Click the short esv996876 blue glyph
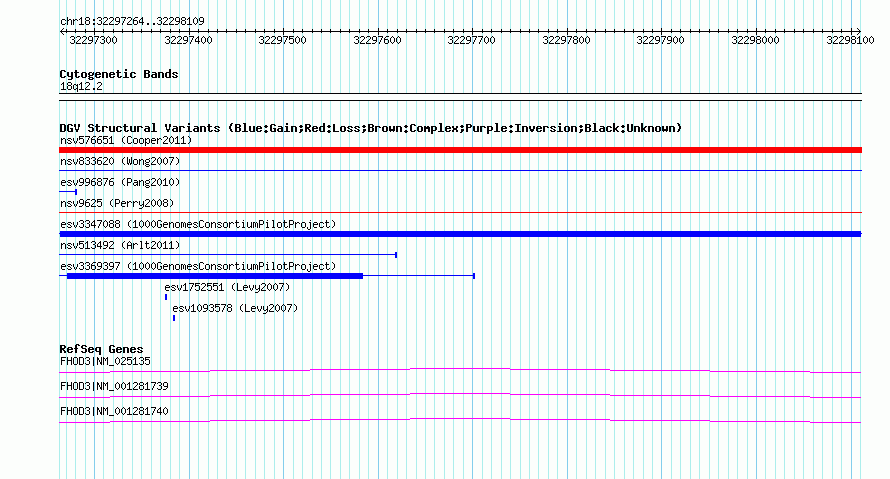This screenshot has width=890, height=479. 68,192
